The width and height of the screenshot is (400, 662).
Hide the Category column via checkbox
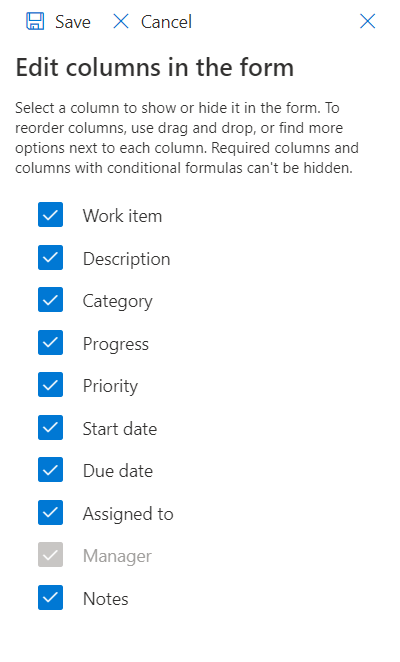click(50, 300)
